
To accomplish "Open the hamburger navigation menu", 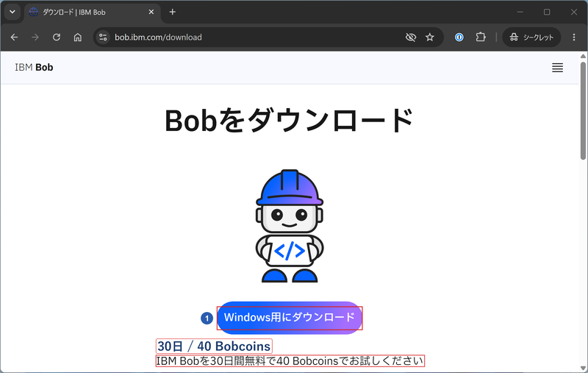I will pyautogui.click(x=557, y=68).
